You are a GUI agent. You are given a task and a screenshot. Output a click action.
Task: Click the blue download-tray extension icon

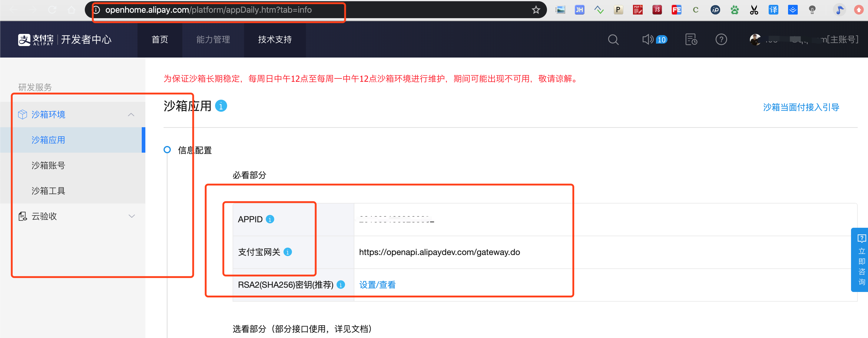pyautogui.click(x=793, y=10)
